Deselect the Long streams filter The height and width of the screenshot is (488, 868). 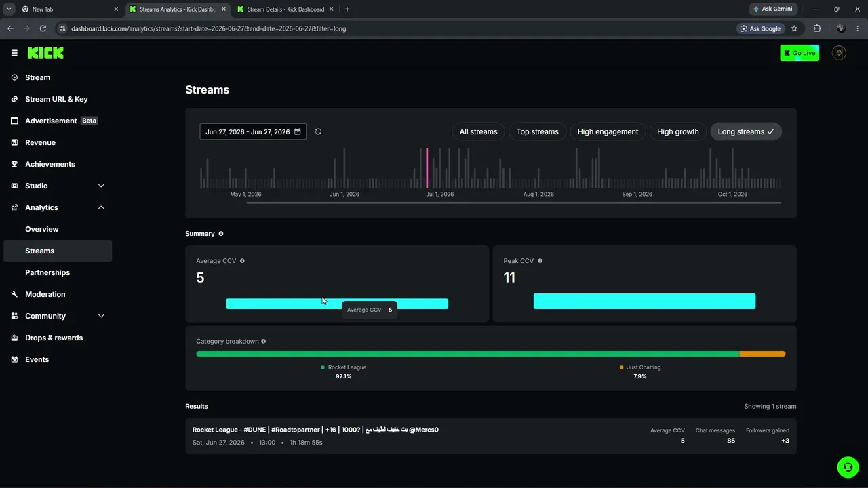pos(746,131)
